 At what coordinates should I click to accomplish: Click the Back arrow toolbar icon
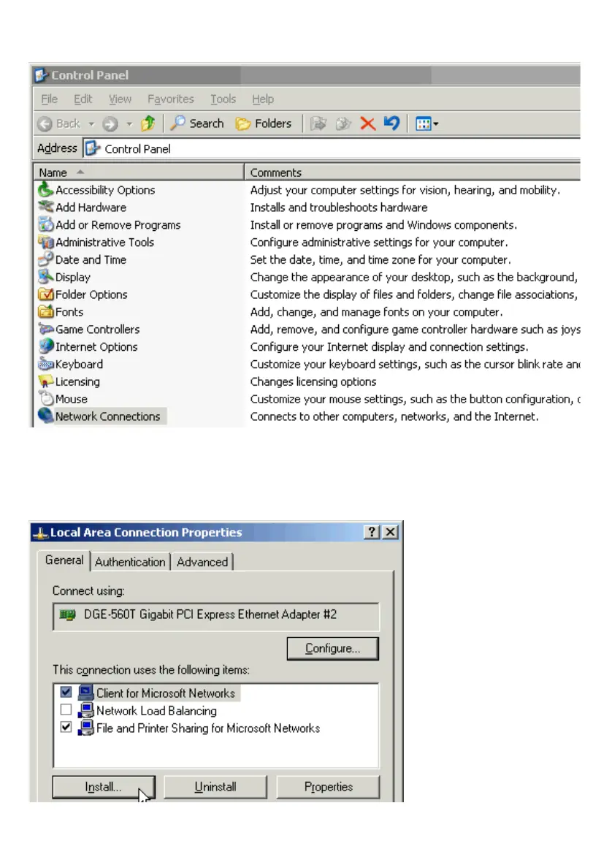45,124
